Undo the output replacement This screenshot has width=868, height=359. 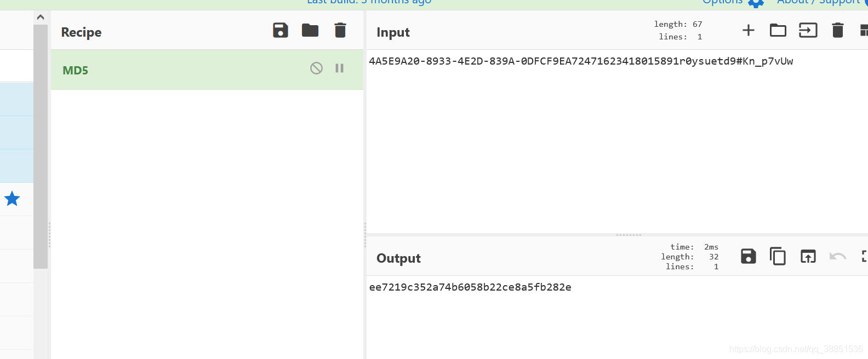coord(838,256)
